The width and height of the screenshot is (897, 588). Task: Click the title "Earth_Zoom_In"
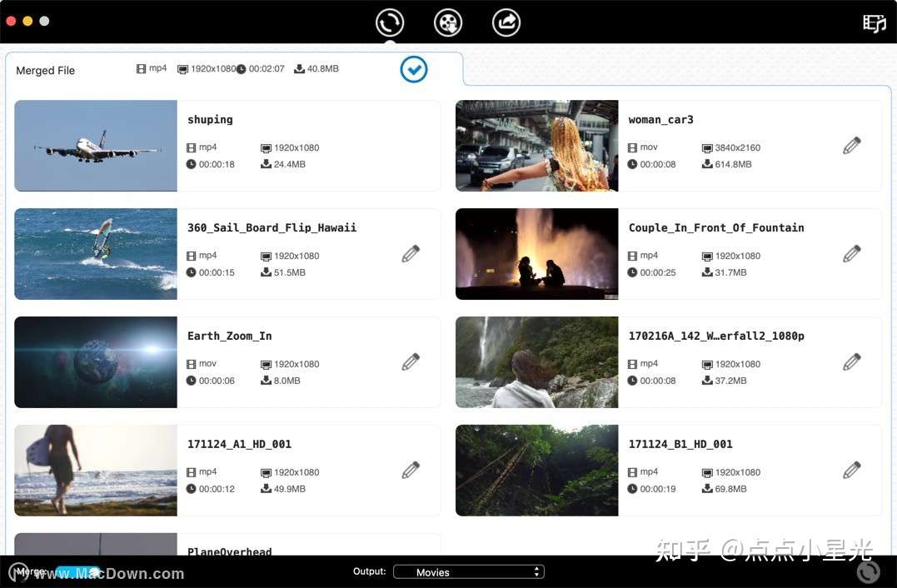click(229, 336)
